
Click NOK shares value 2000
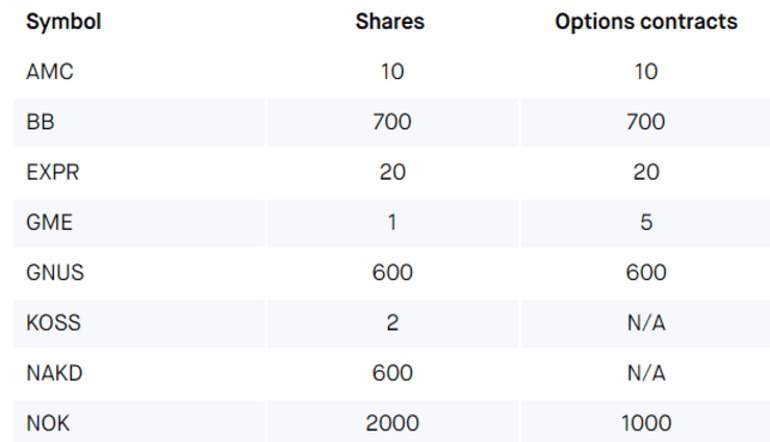coord(392,423)
